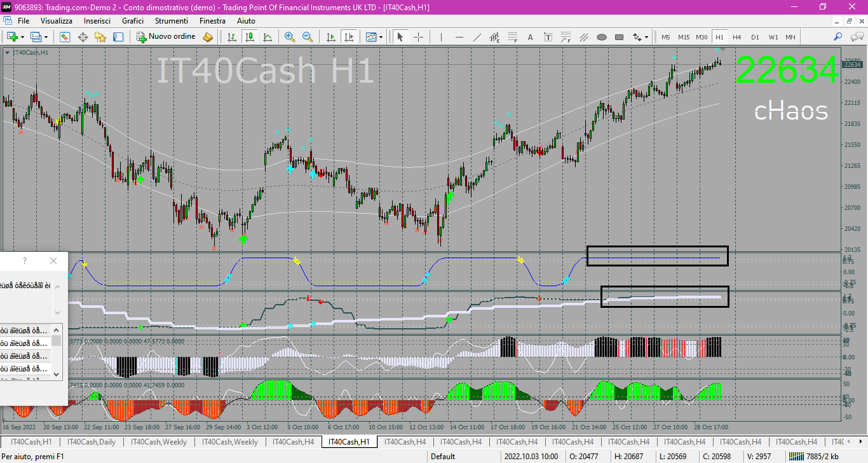Switch to D1 timeframe

(x=755, y=37)
